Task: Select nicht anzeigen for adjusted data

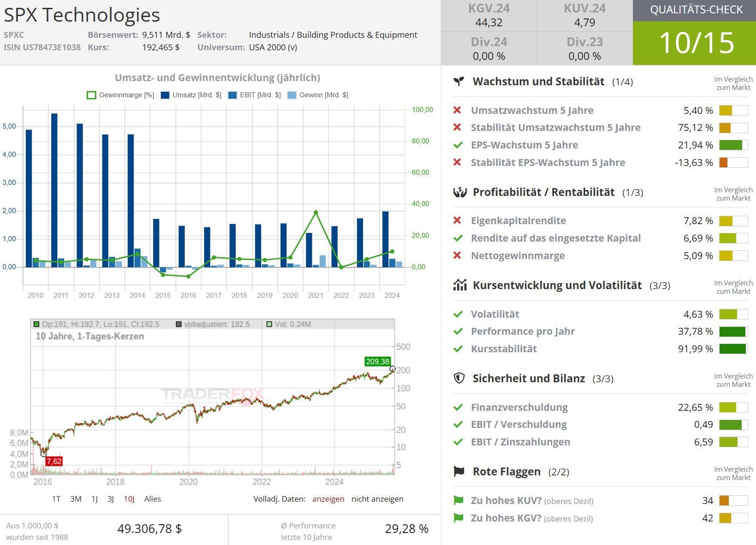Action: 377,499
